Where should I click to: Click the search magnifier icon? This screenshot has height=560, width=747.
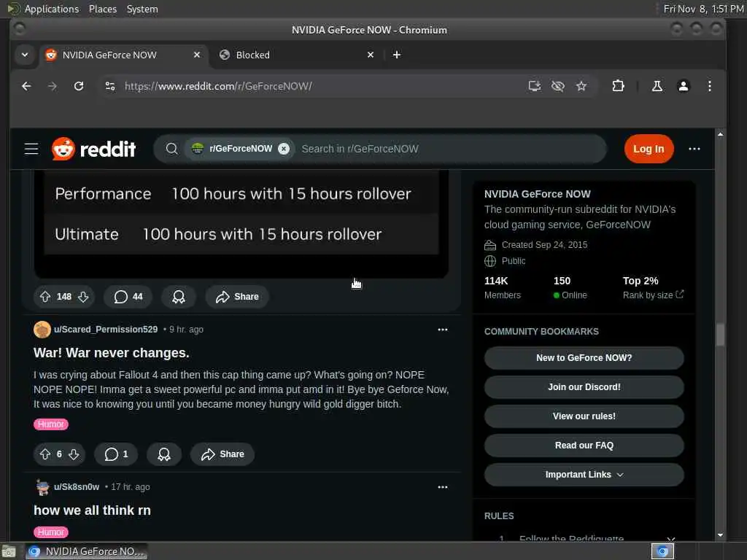pos(172,149)
